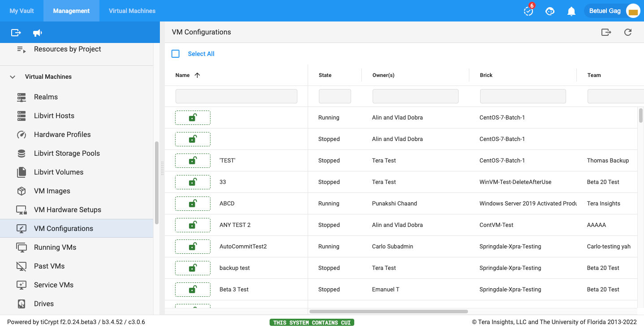Click the support chat icon in top bar
This screenshot has width=644, height=329.
click(550, 11)
